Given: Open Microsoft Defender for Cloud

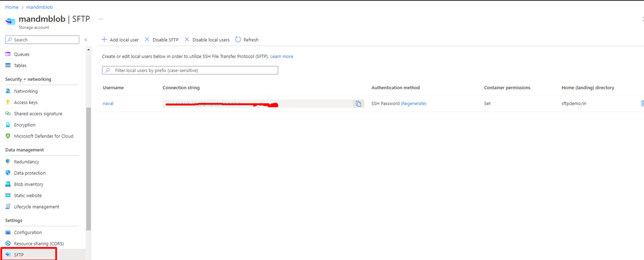Looking at the screenshot, I should click(x=44, y=136).
